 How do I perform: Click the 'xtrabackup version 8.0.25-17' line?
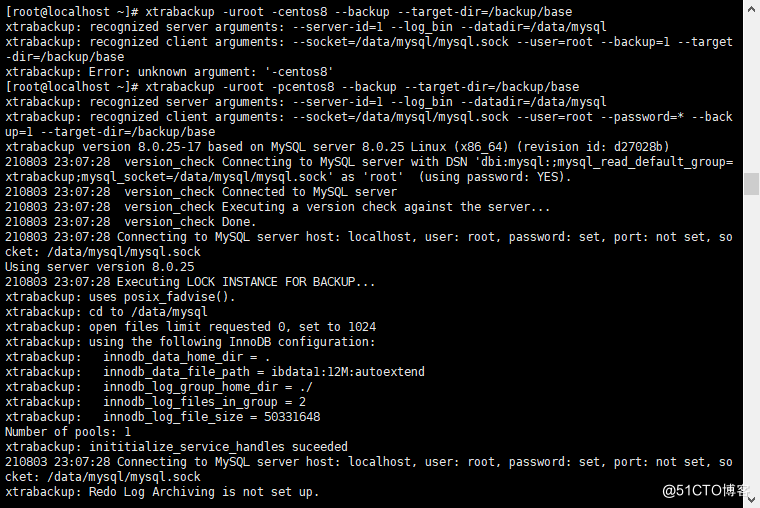[337, 147]
